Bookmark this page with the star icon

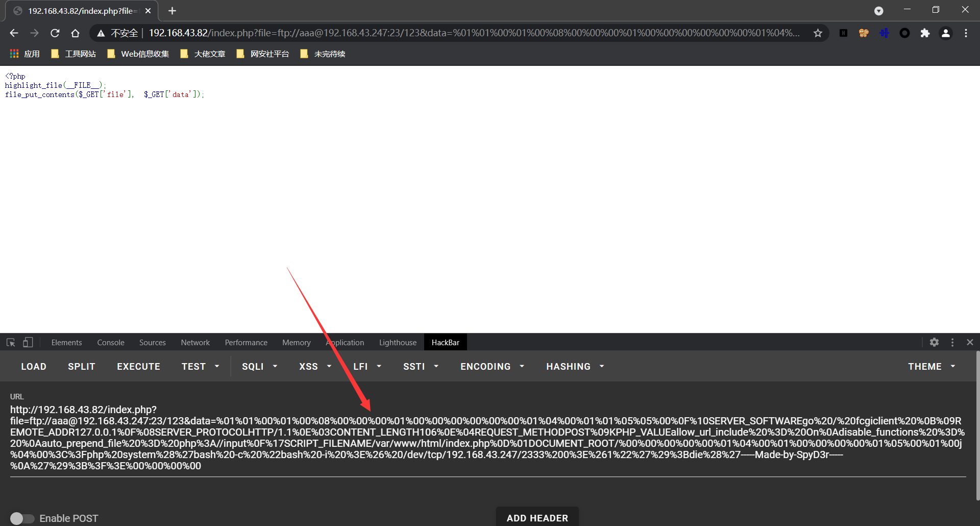818,33
